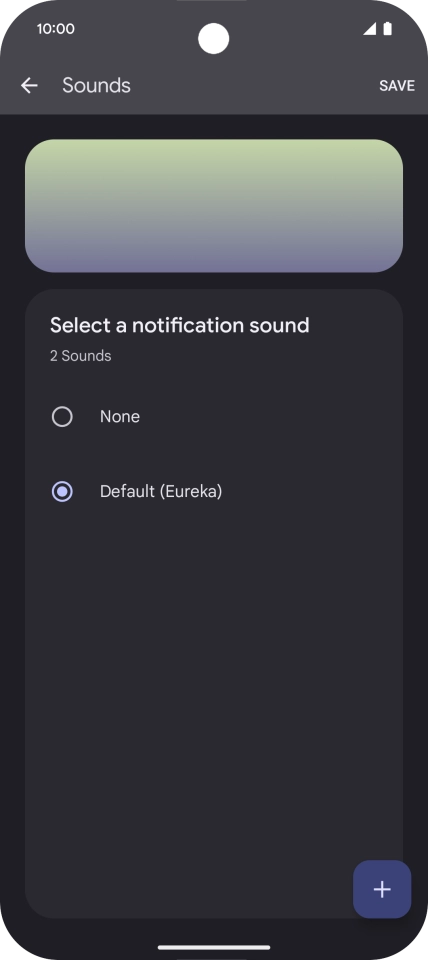Choose the Default (Eureka) sound label
The image size is (428, 960).
161,491
